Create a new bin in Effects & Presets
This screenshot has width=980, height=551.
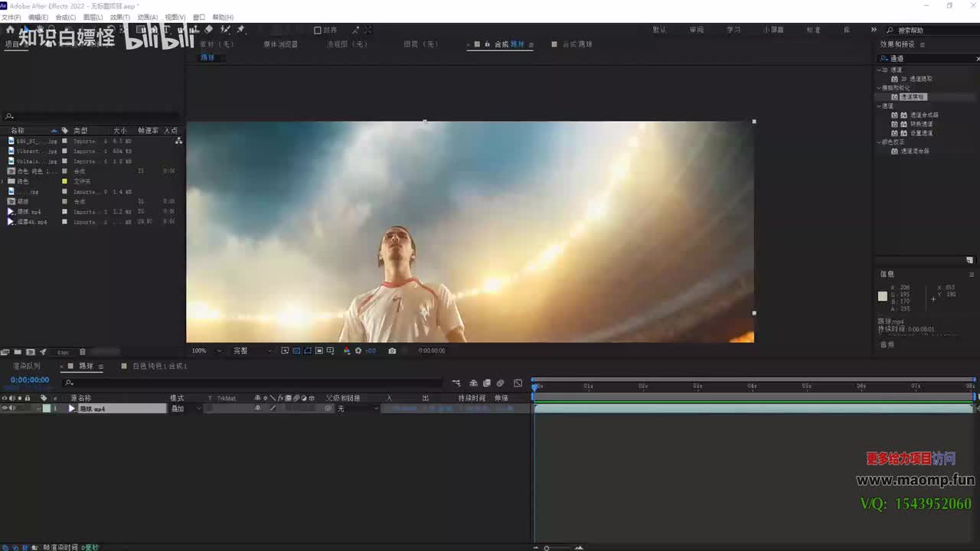pos(969,259)
